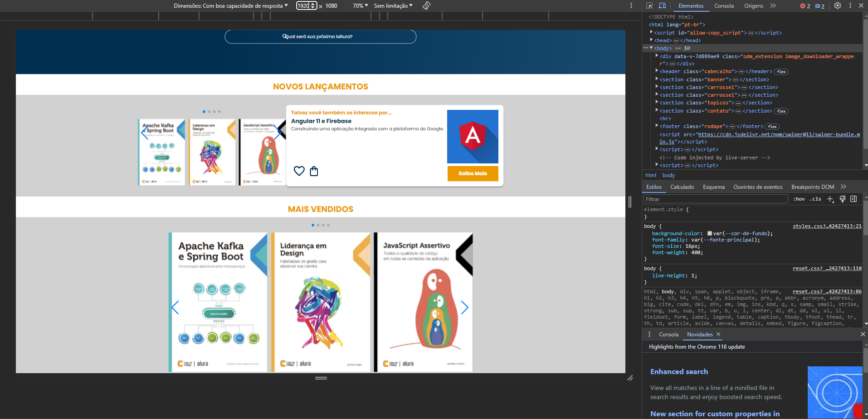This screenshot has height=419, width=868.
Task: Click background-color swatch for cor-de-fundo
Action: pos(710,233)
